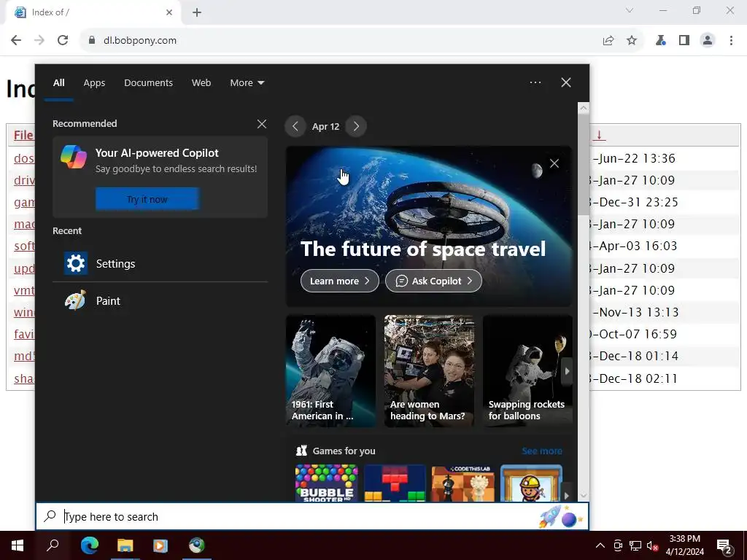Click the taskbar clock and date

pos(684,545)
